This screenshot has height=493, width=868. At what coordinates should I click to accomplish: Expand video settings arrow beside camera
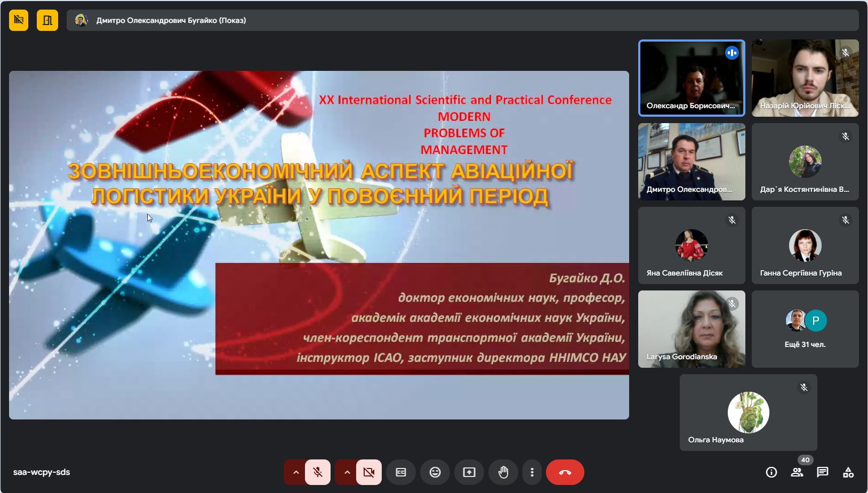(x=347, y=472)
